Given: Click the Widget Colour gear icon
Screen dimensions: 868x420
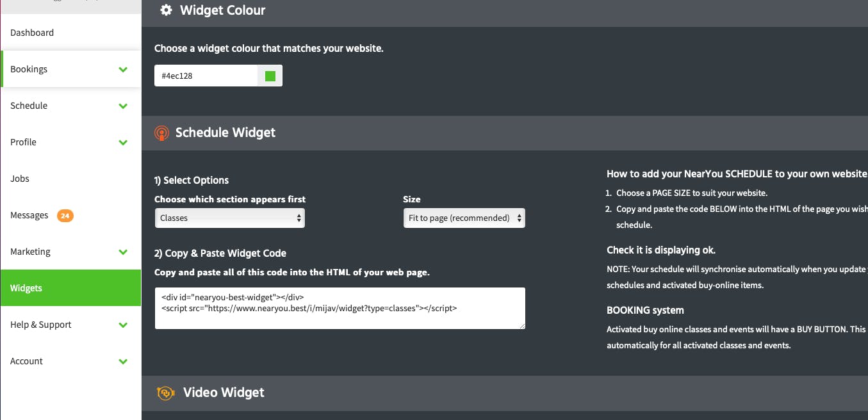Looking at the screenshot, I should [x=166, y=10].
